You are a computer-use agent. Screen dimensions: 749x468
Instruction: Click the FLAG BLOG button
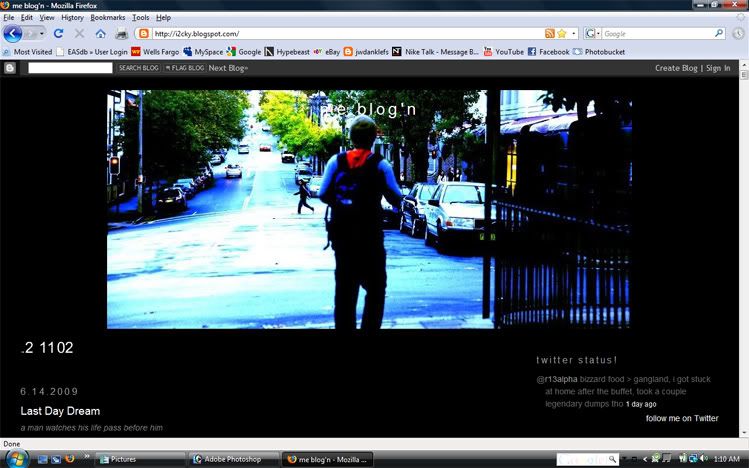tap(185, 68)
